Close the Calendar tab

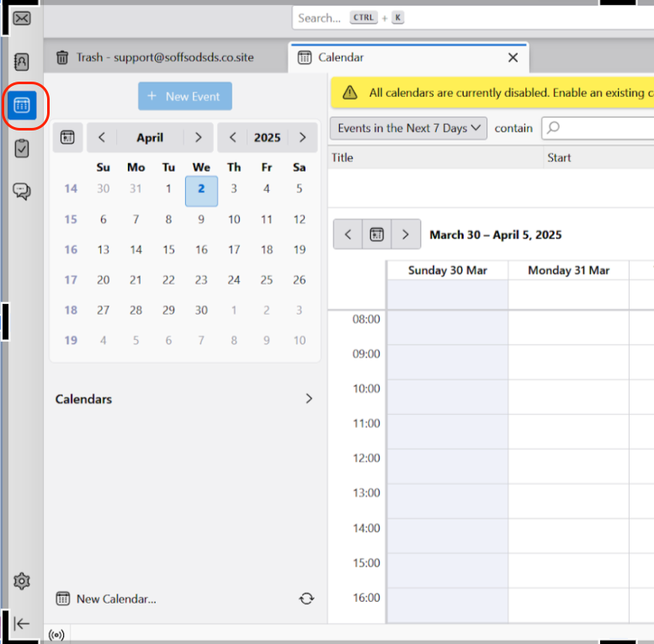(x=513, y=57)
